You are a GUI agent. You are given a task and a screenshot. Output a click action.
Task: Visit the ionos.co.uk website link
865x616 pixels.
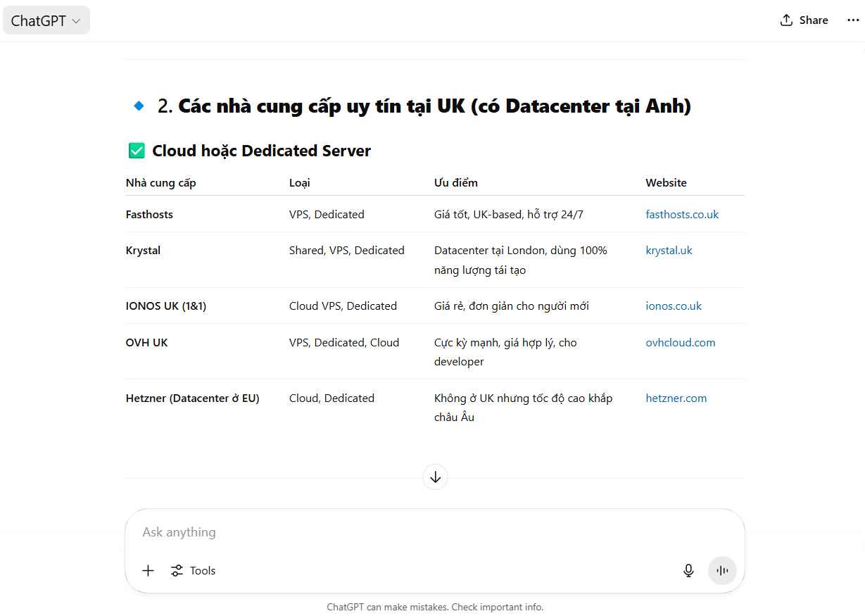(x=674, y=306)
